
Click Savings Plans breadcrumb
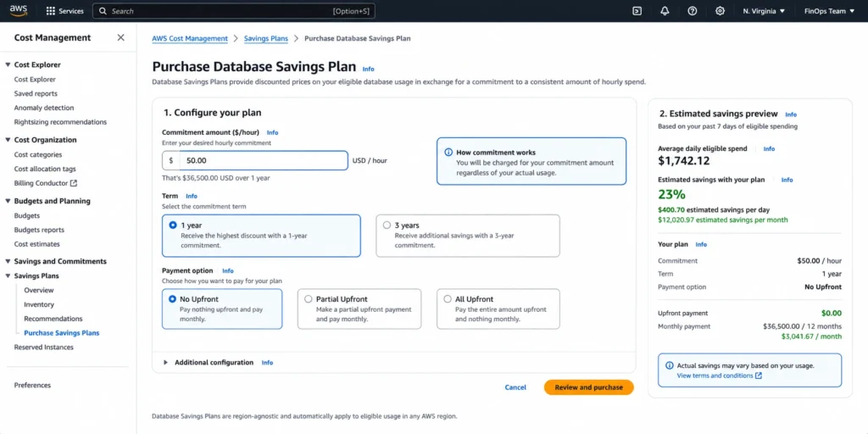265,39
